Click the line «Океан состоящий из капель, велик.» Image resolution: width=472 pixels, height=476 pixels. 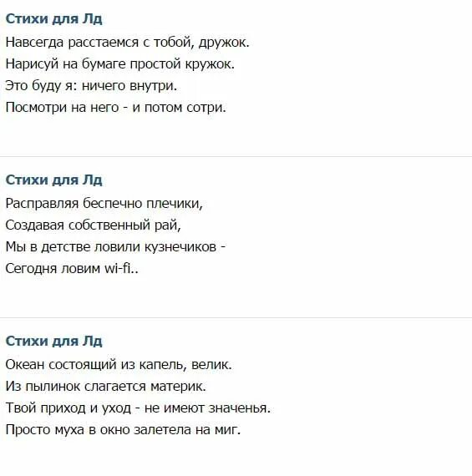[x=119, y=365]
